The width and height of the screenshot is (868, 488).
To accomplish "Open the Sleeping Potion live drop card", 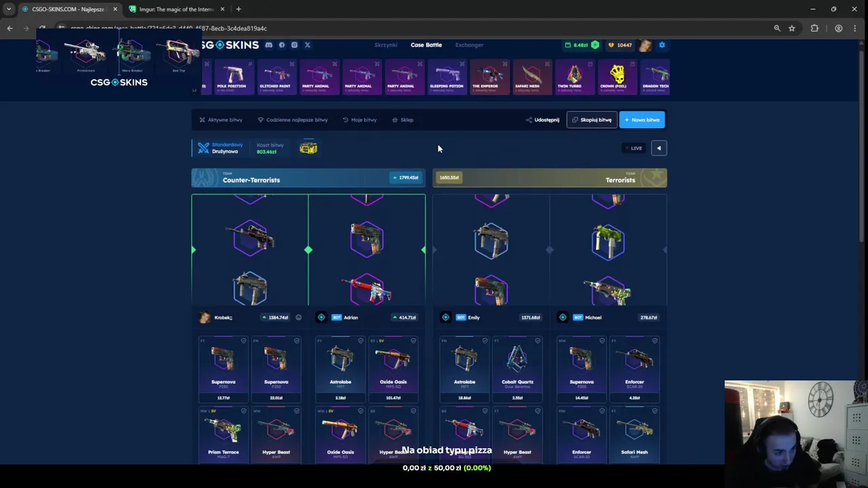I will pos(446,76).
